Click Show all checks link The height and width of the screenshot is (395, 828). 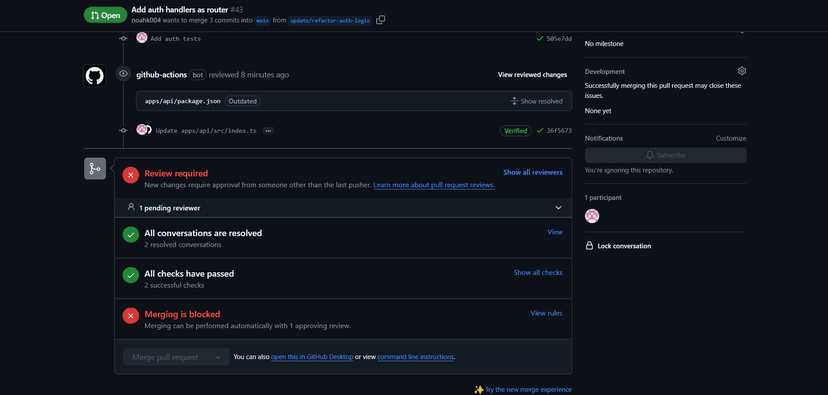coord(538,272)
